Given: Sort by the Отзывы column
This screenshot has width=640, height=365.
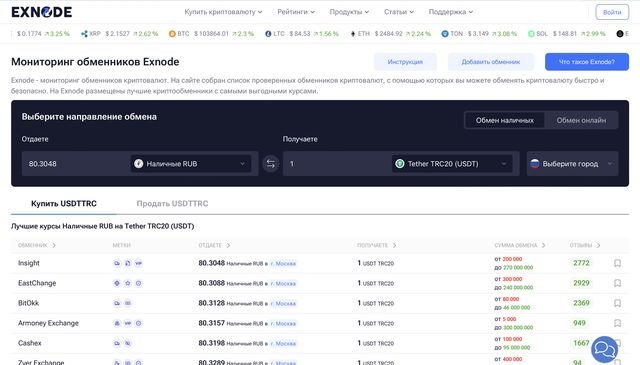Looking at the screenshot, I should point(585,245).
